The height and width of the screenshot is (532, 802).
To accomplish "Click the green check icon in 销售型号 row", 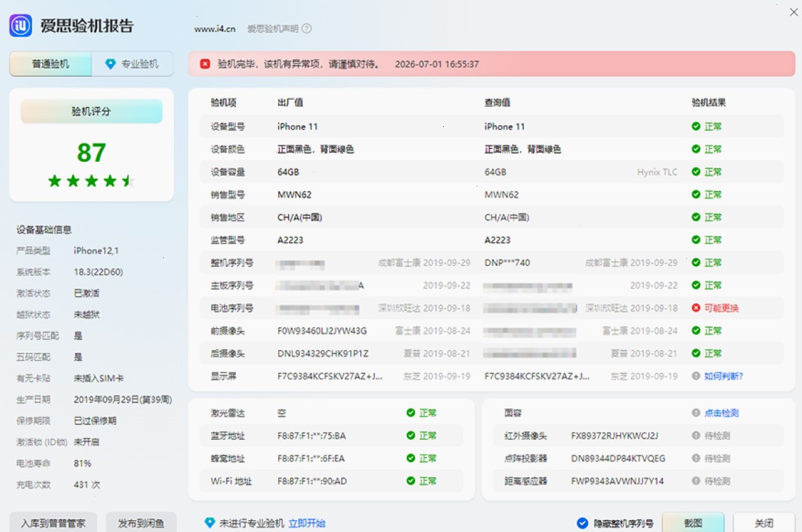I will coord(696,194).
